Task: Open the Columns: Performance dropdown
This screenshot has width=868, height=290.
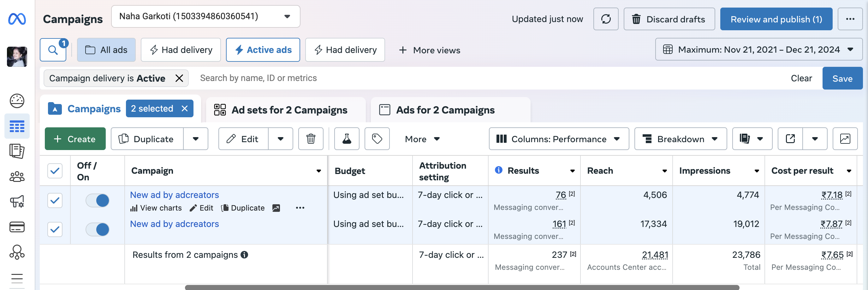Action: tap(558, 139)
